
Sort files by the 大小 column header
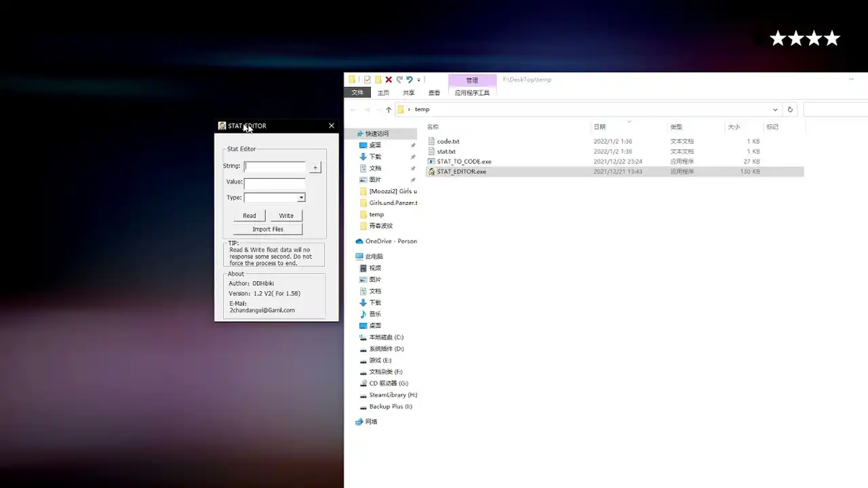(x=734, y=127)
